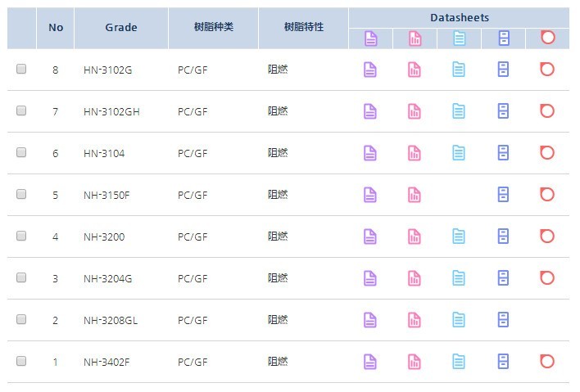This screenshot has height=392, width=580.
Task: Open purple document datasheet for NH-3200
Action: pos(370,237)
